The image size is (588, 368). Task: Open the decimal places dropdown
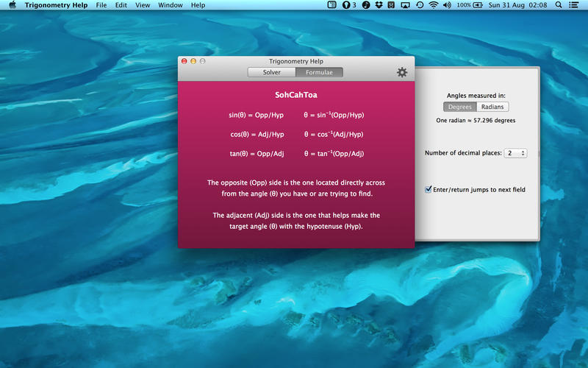[x=515, y=153]
